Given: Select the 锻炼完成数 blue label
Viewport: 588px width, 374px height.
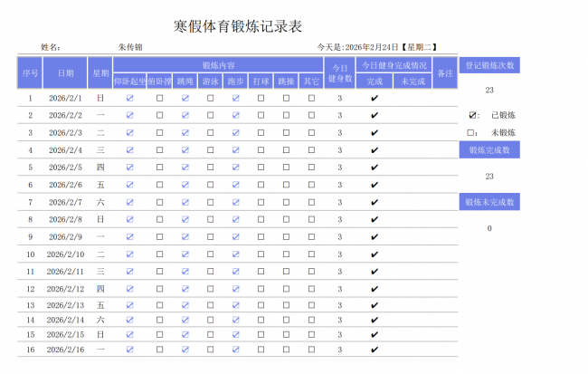Looking at the screenshot, I should 489,150.
